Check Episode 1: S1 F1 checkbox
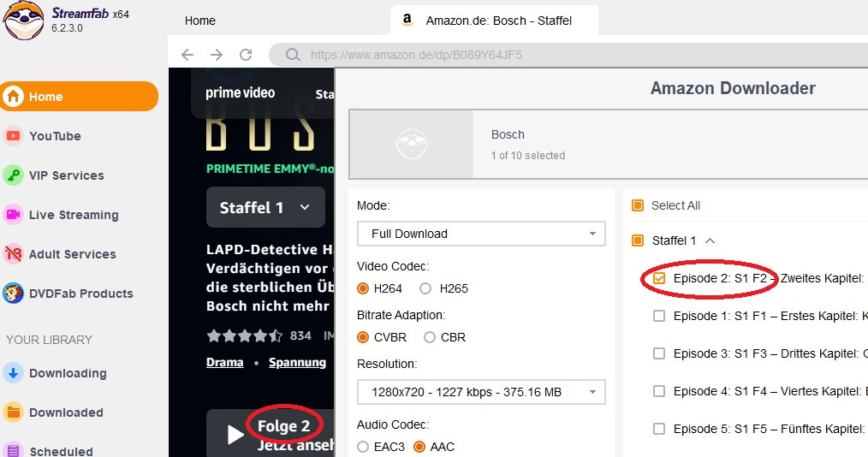This screenshot has height=457, width=868. pyautogui.click(x=659, y=315)
